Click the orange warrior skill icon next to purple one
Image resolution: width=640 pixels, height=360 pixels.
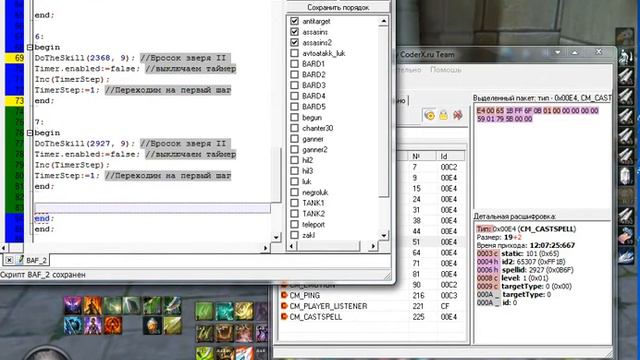click(x=93, y=306)
